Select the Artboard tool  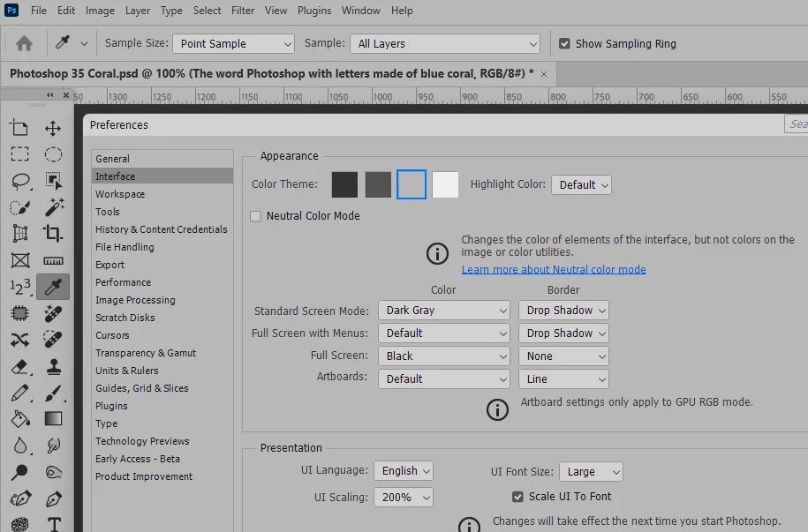19,128
